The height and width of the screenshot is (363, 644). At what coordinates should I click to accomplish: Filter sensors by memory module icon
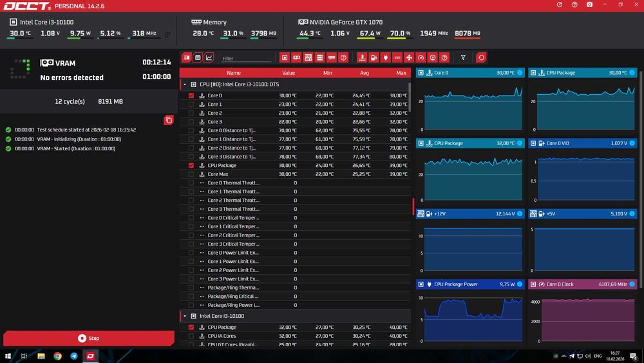332,57
